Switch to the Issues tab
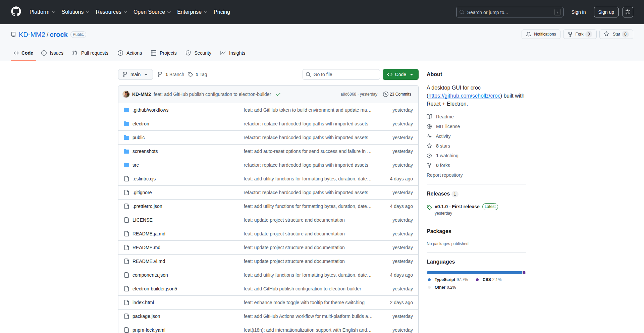Image resolution: width=644 pixels, height=333 pixels. (x=52, y=53)
